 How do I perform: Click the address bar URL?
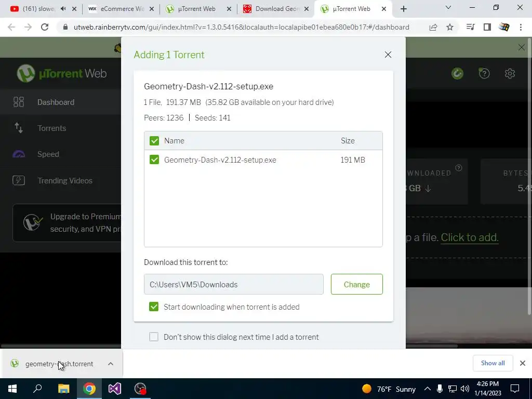pyautogui.click(x=241, y=27)
